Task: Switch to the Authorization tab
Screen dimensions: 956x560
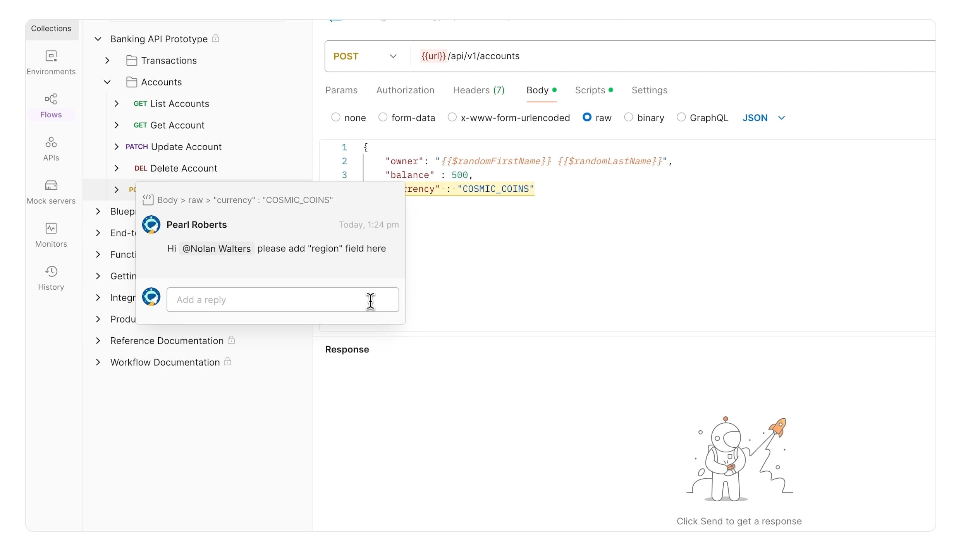Action: click(405, 90)
